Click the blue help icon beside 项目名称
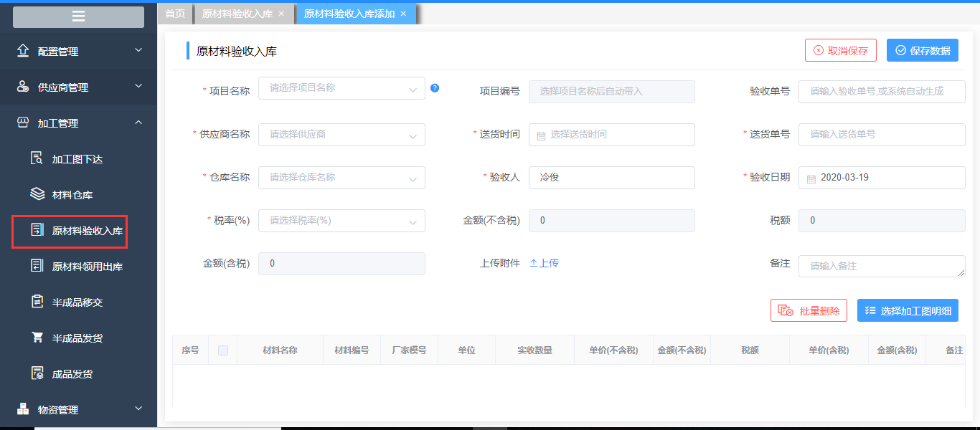 coord(435,88)
